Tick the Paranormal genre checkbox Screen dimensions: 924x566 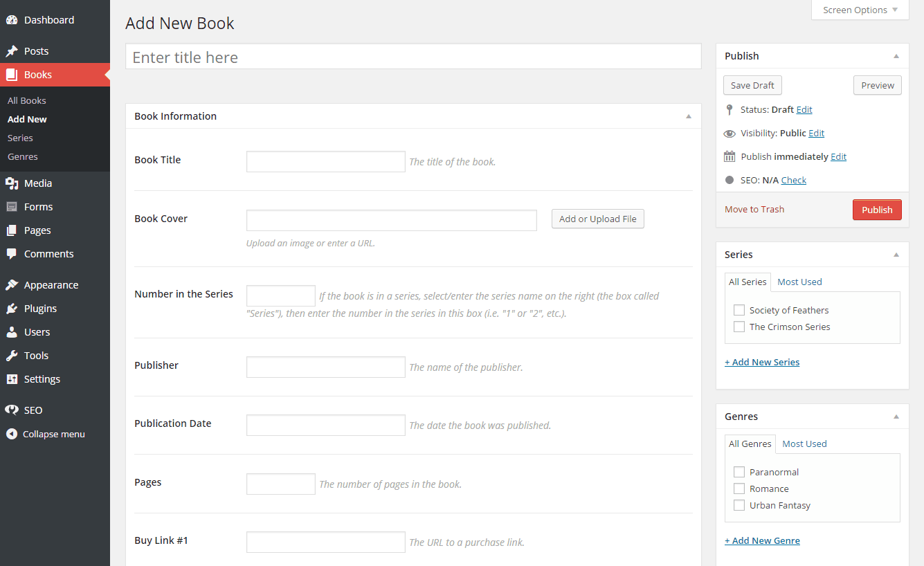point(739,472)
